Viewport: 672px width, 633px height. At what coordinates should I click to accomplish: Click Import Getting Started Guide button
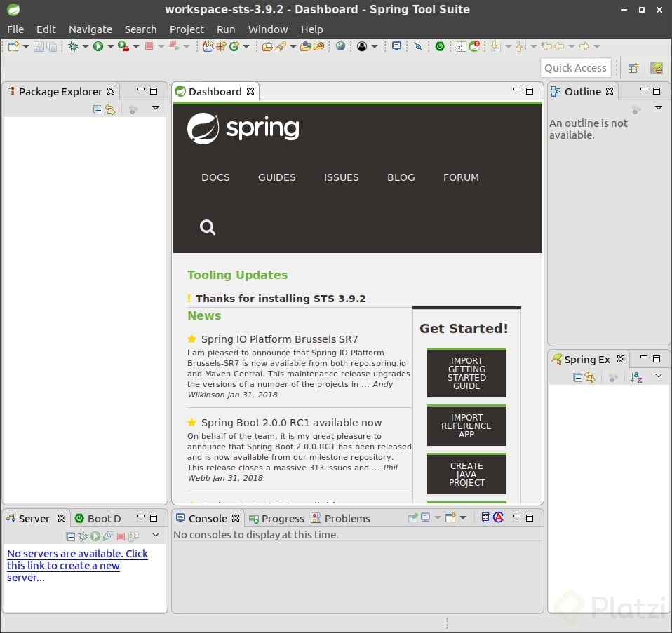click(466, 373)
